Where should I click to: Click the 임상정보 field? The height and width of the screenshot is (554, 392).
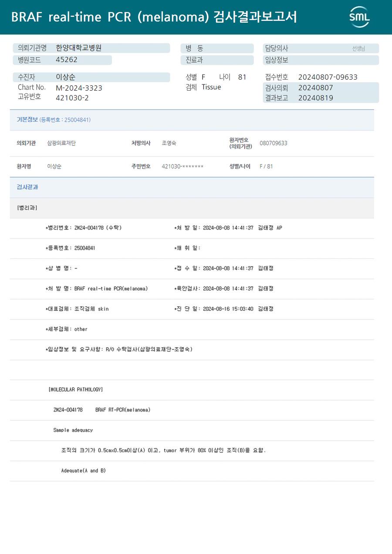(x=321, y=60)
